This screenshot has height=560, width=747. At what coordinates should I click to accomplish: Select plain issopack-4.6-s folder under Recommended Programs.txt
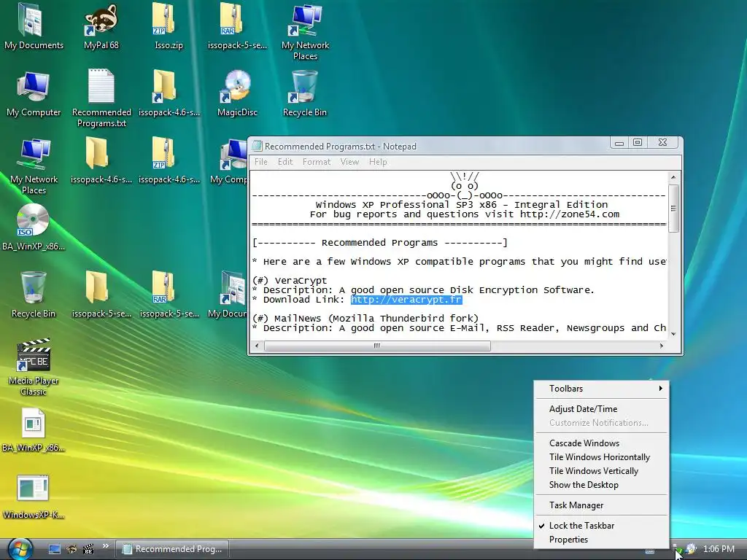pos(101,161)
